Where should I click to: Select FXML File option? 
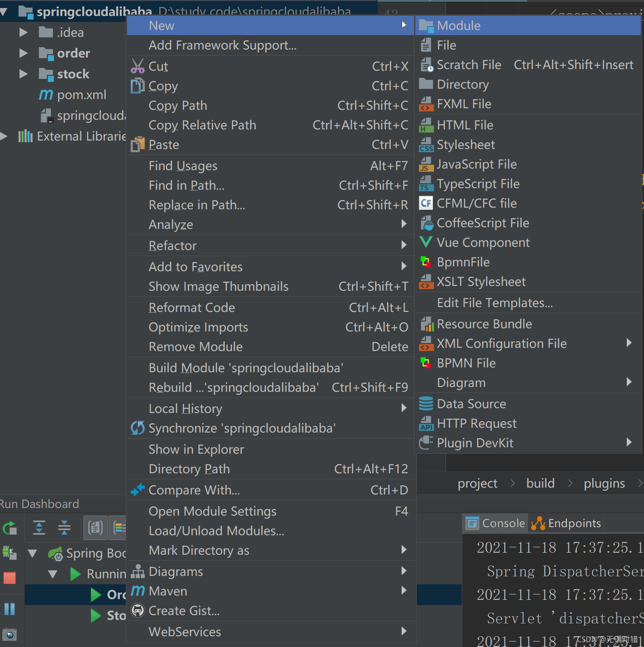[x=528, y=104]
